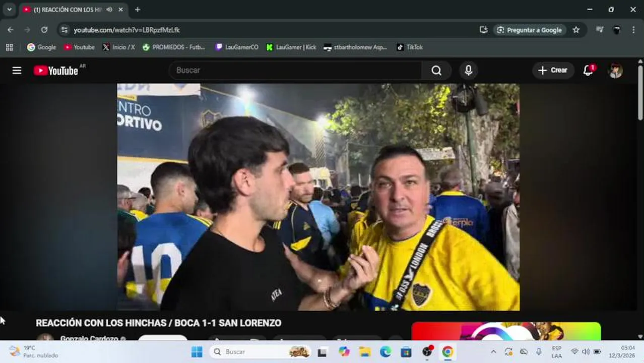Focus the YouTube Buscar search field
This screenshot has height=363, width=644.
(295, 71)
